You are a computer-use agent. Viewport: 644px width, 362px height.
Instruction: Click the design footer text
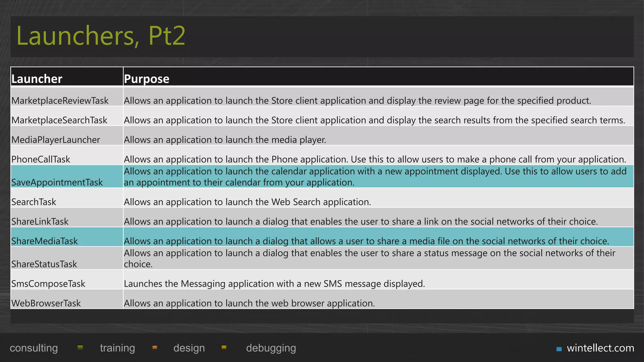(189, 348)
